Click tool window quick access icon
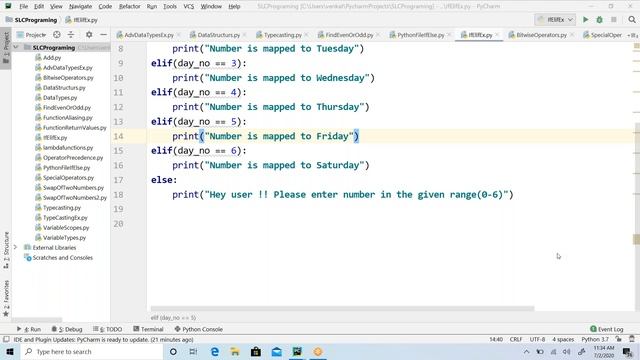Screen dimensions: 640x360 (6, 339)
